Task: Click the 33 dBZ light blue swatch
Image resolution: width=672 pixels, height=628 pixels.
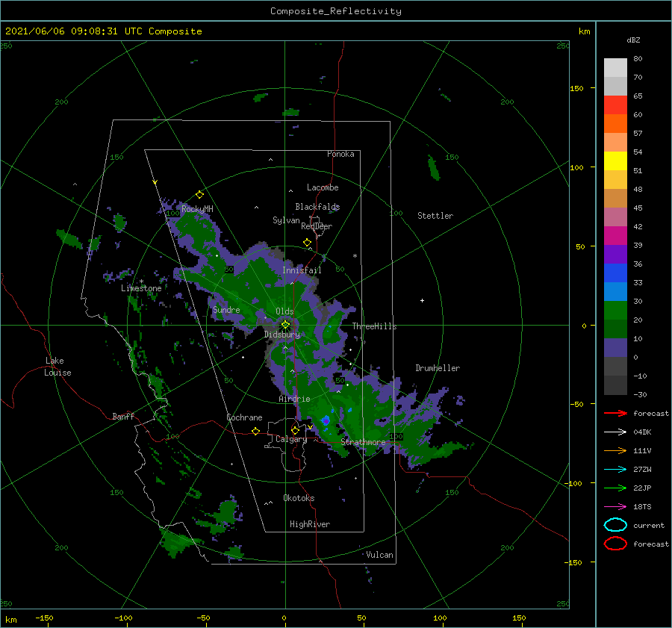Action: point(615,291)
